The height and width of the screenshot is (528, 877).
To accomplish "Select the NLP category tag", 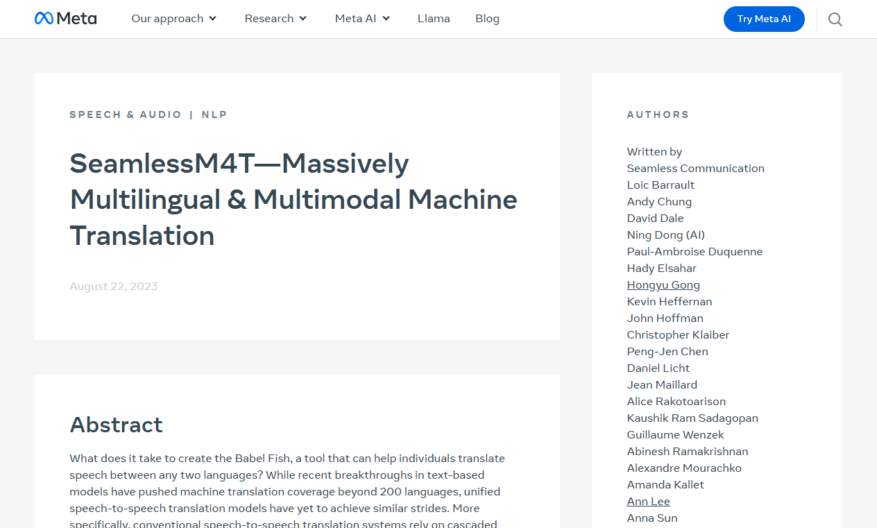I will (214, 115).
